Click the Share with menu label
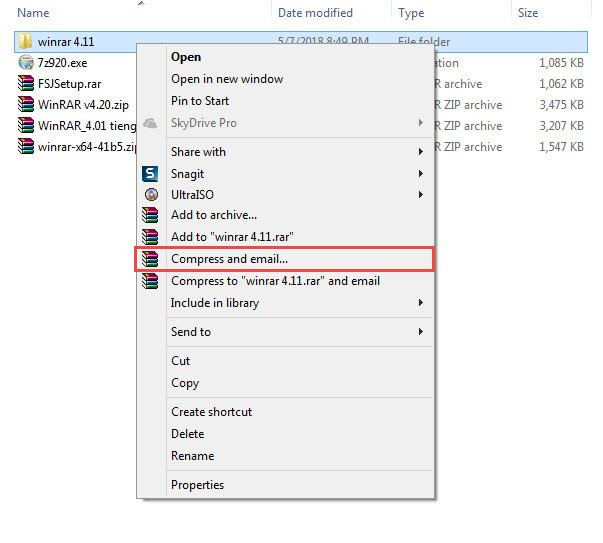 [198, 152]
